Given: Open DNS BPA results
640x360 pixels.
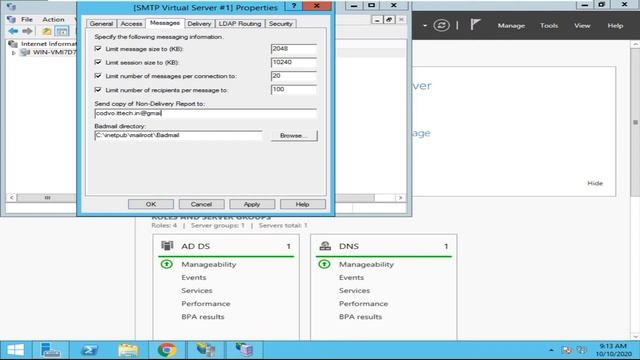Looking at the screenshot, I should [x=360, y=317].
